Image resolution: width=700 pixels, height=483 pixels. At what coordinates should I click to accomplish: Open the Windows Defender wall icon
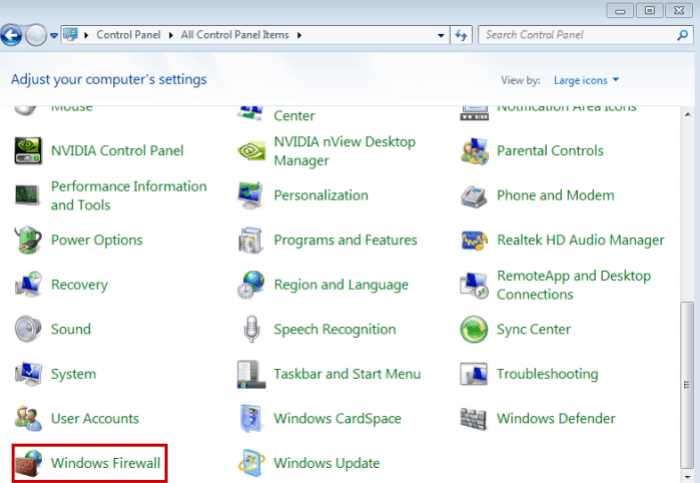[473, 419]
